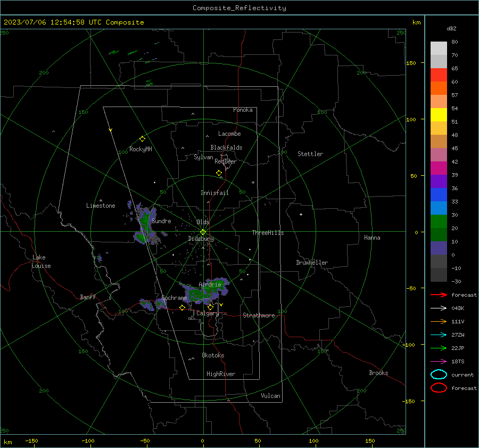Click the red forecast ellipse legend icon

tap(439, 388)
